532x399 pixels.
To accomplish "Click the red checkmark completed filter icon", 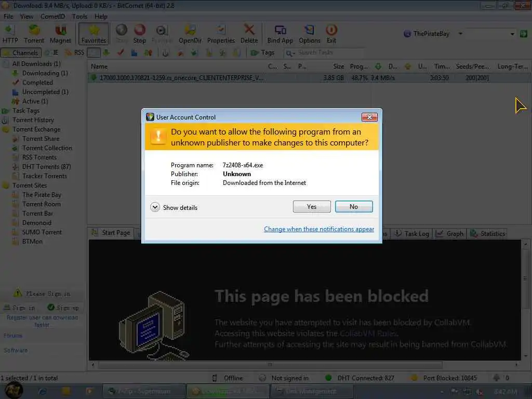I will [x=121, y=52].
